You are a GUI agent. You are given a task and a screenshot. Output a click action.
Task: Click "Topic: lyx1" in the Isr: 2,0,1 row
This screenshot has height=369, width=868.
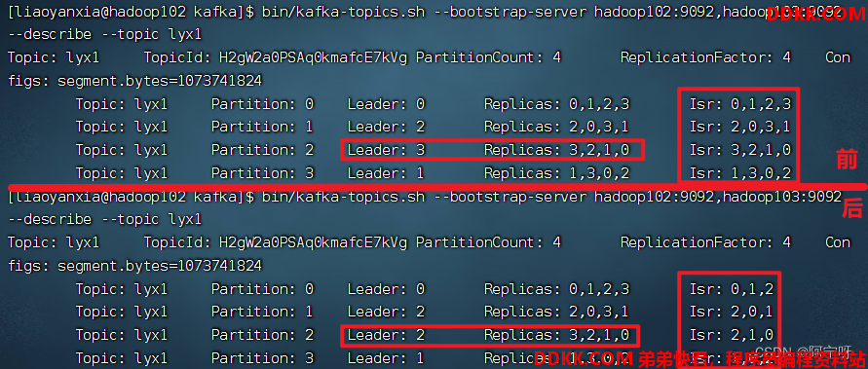[121, 312]
